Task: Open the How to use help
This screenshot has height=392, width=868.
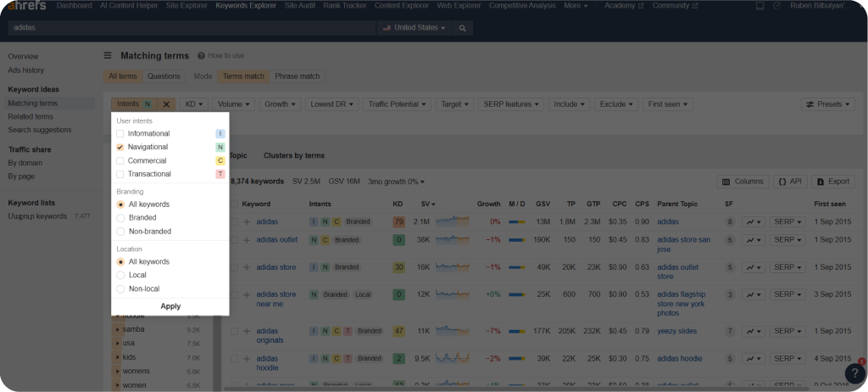Action: point(221,55)
